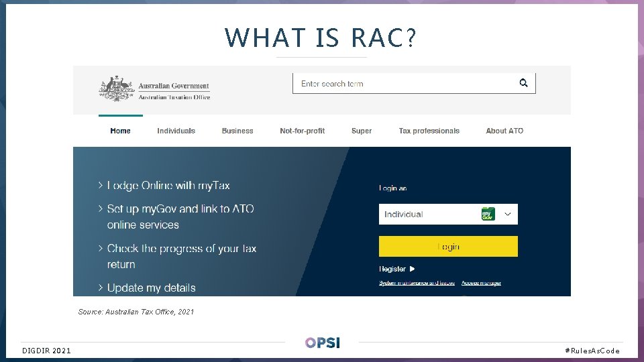Click the WHAT IS RAC? title
644x362 pixels.
point(321,38)
